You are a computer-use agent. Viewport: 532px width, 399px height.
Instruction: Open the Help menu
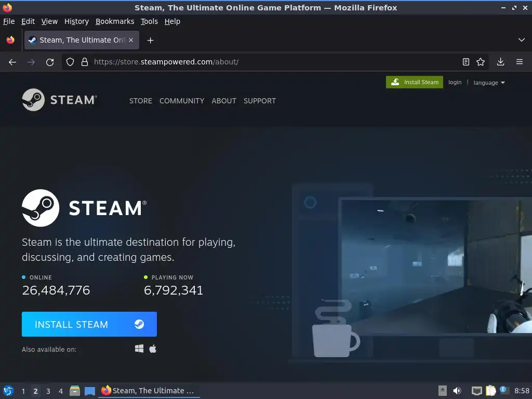coord(172,21)
